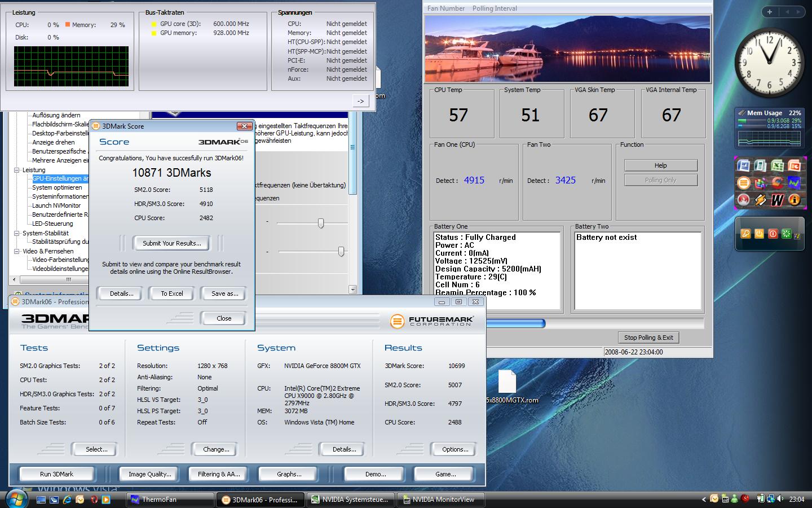Click Show Desktop in quick launch
The width and height of the screenshot is (812, 508).
[41, 500]
